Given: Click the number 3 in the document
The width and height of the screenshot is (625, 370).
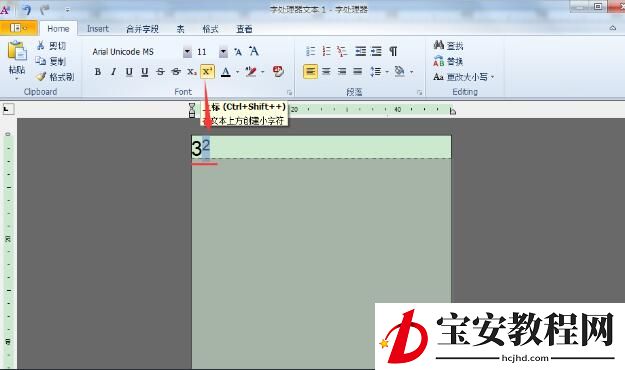Looking at the screenshot, I should (197, 149).
